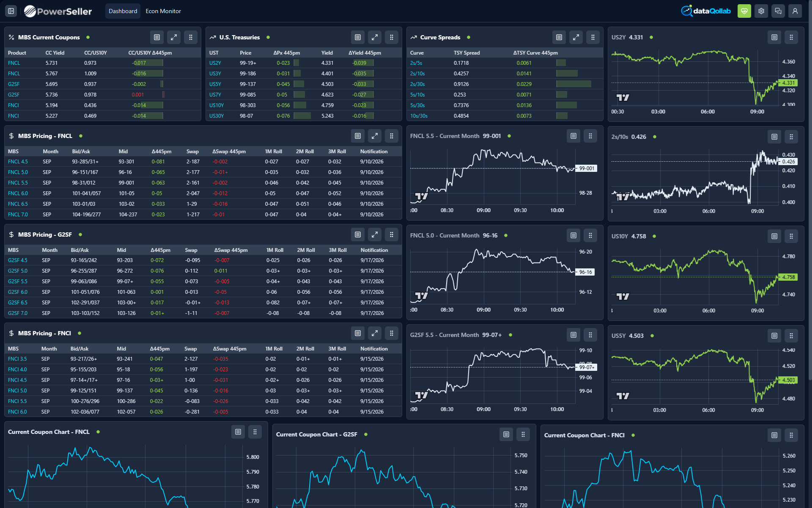This screenshot has width=812, height=508.
Task: Expand MBS Pricing - FNCL panel fullscreen
Action: click(x=375, y=136)
